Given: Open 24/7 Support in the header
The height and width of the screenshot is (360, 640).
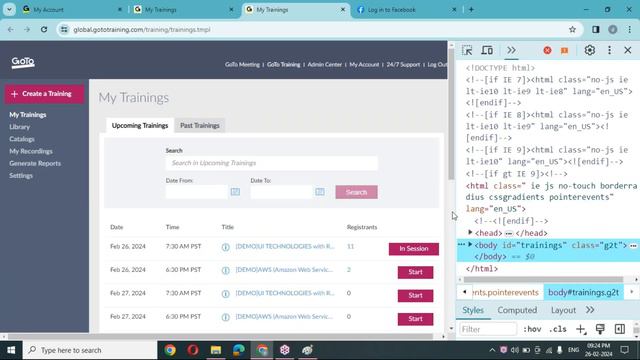Looking at the screenshot, I should [x=403, y=64].
